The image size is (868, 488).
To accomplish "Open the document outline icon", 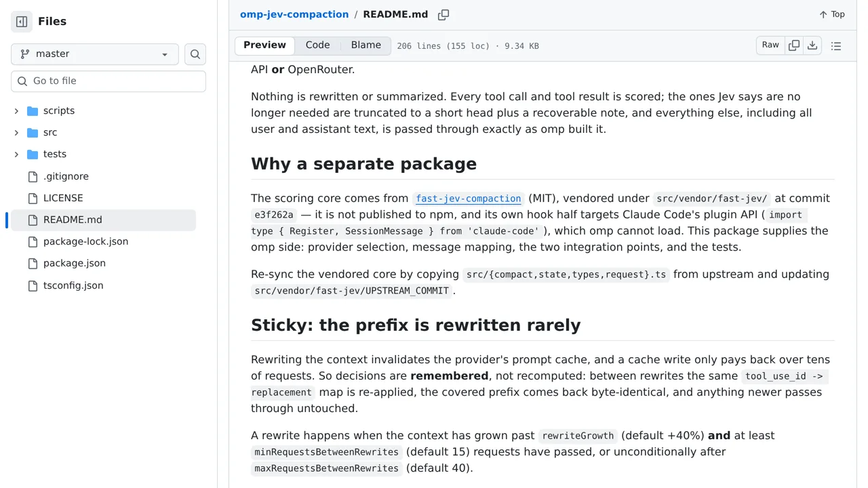I will coord(836,46).
